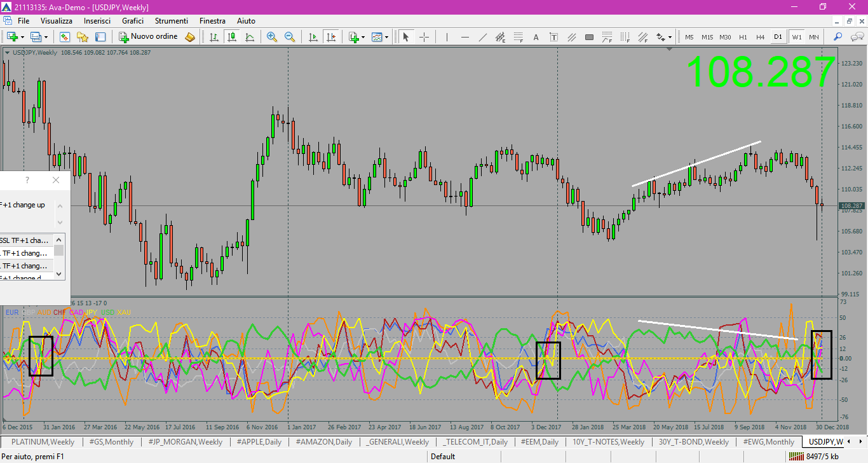Switch to PLATINUM,Weekly chart tab
This screenshot has height=463, width=868.
point(43,441)
